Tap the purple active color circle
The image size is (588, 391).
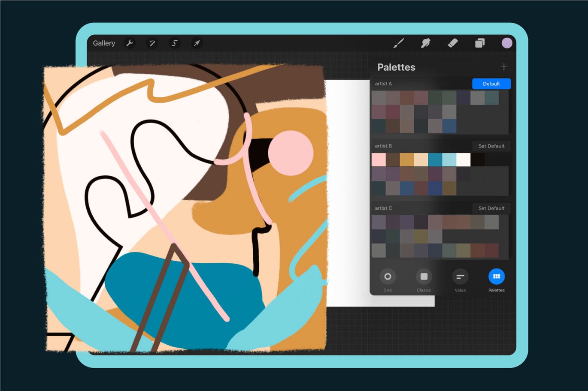[507, 43]
